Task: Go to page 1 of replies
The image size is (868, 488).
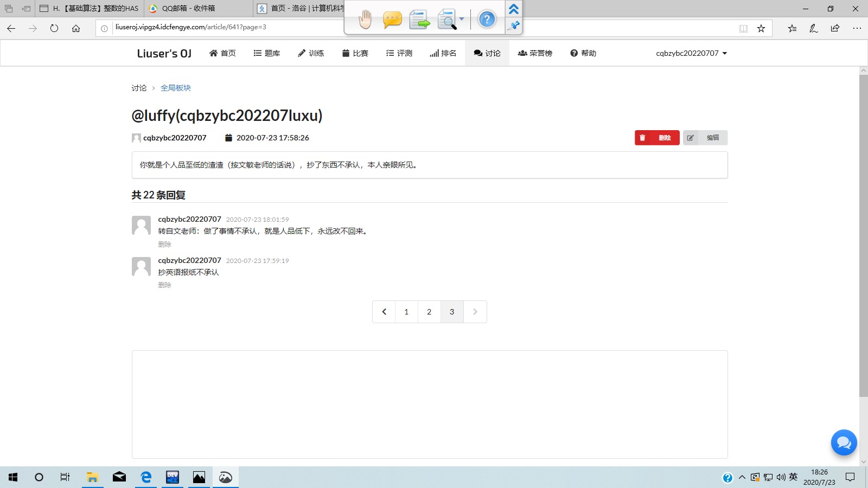Action: [x=406, y=312]
